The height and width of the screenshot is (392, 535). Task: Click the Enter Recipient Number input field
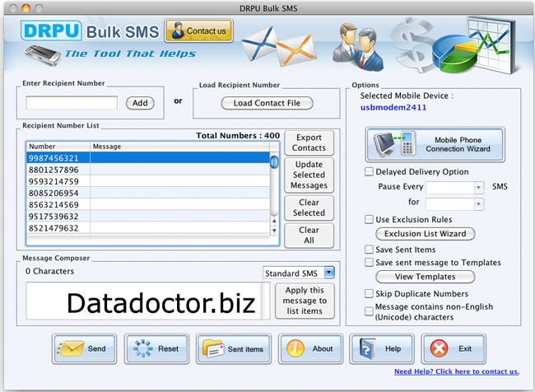[72, 103]
